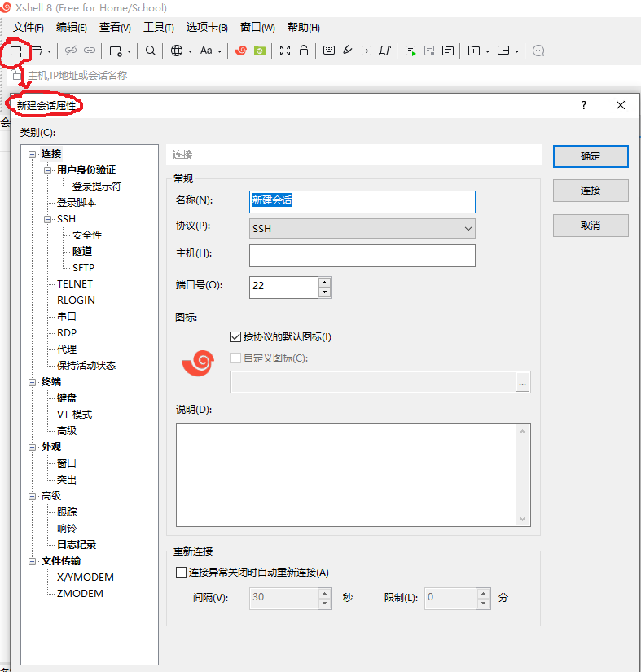641x672 pixels.
Task: Open the 文件 menu
Action: tap(29, 27)
